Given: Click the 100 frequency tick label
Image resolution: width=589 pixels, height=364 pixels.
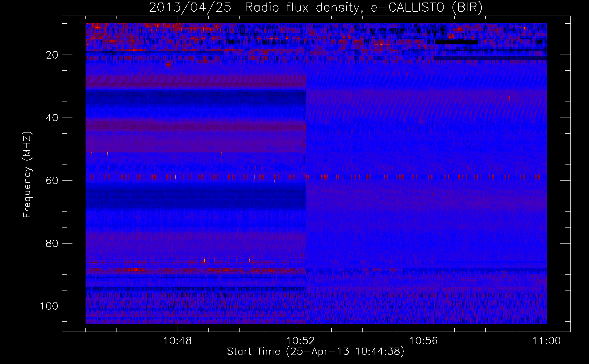Looking at the screenshot, I should coord(49,306).
